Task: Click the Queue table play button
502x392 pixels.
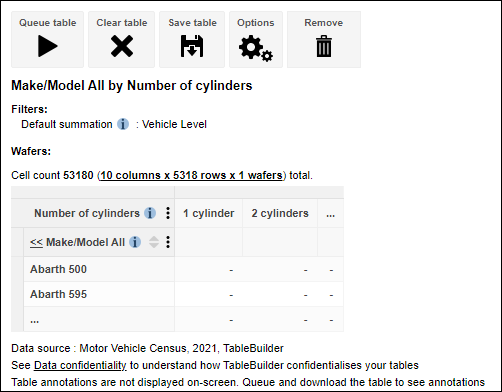Action: tap(47, 39)
